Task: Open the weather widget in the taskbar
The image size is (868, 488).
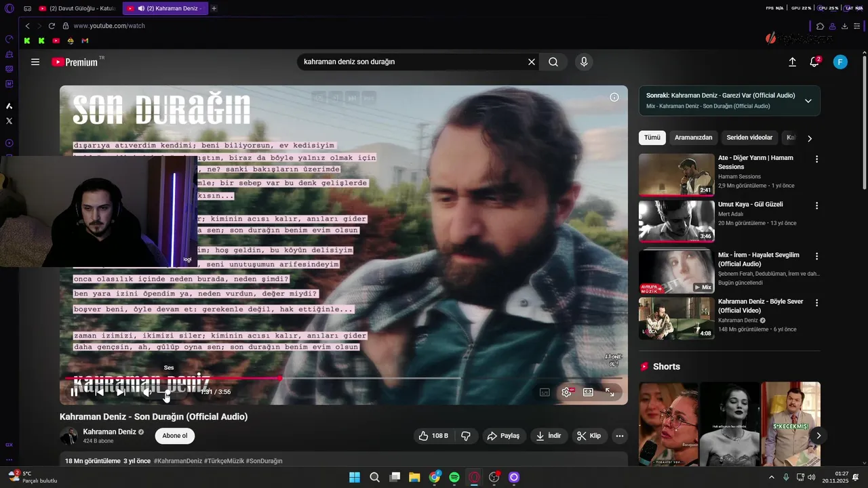Action: coord(33,477)
